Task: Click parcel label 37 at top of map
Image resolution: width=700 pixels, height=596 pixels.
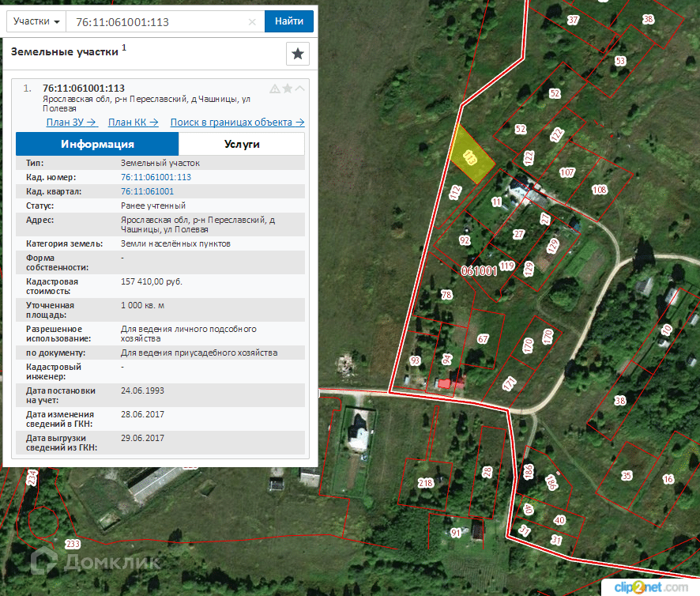Action: (574, 20)
